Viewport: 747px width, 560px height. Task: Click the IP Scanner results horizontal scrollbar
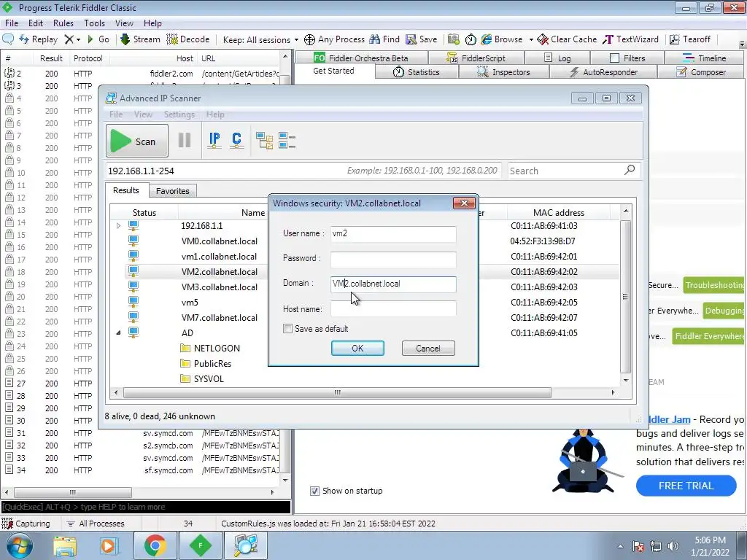point(337,392)
